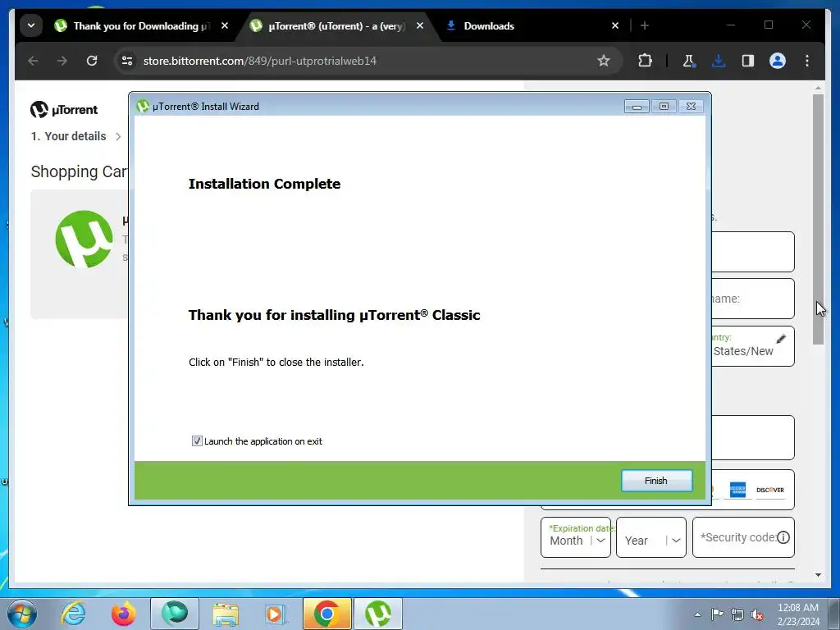Open a new browser tab
The image size is (840, 630).
pyautogui.click(x=645, y=25)
